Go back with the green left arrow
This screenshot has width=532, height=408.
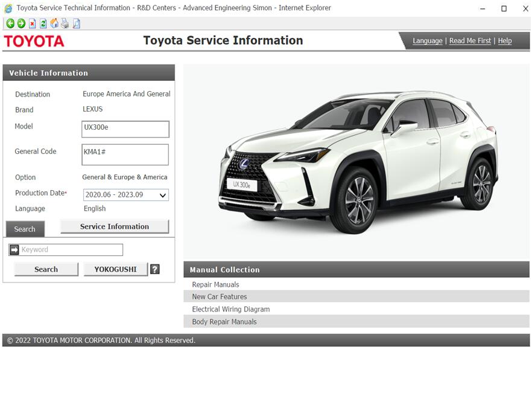(10, 24)
